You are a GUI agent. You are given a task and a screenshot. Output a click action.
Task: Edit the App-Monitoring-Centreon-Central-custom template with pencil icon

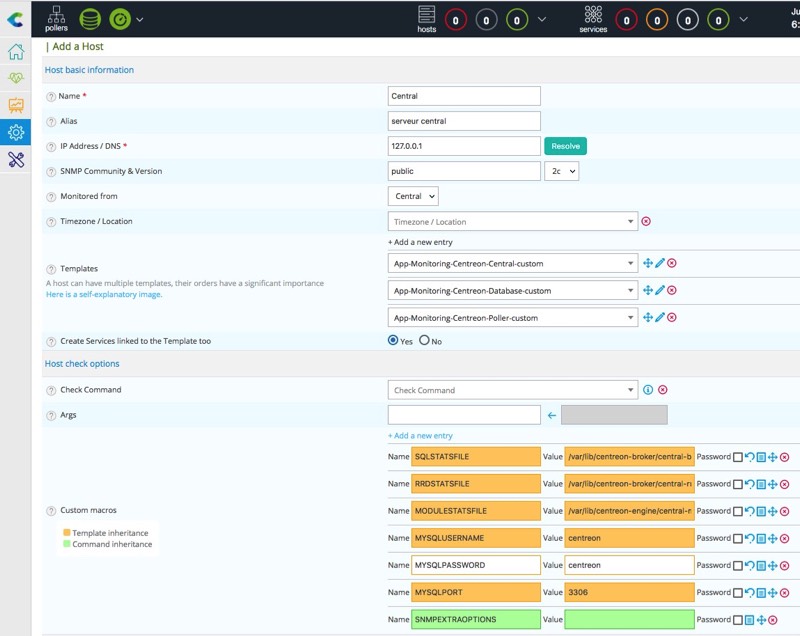click(x=660, y=263)
